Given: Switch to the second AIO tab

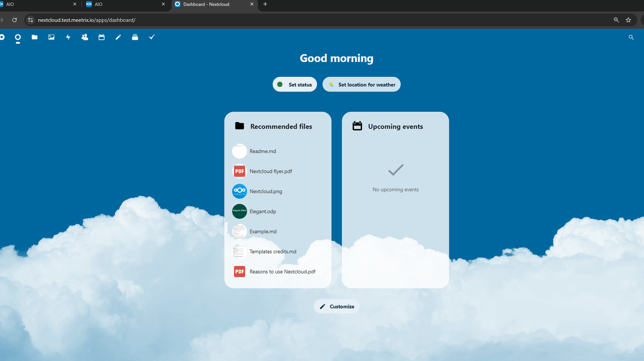Looking at the screenshot, I should point(126,4).
